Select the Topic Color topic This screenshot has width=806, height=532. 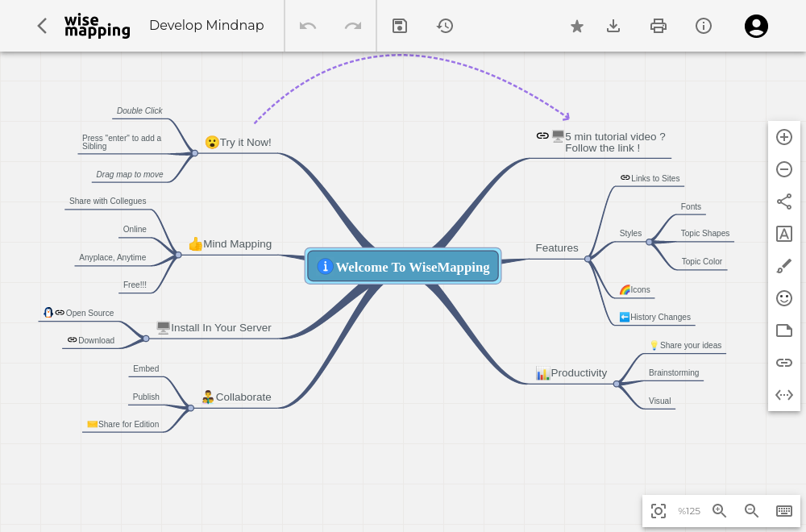click(x=702, y=262)
